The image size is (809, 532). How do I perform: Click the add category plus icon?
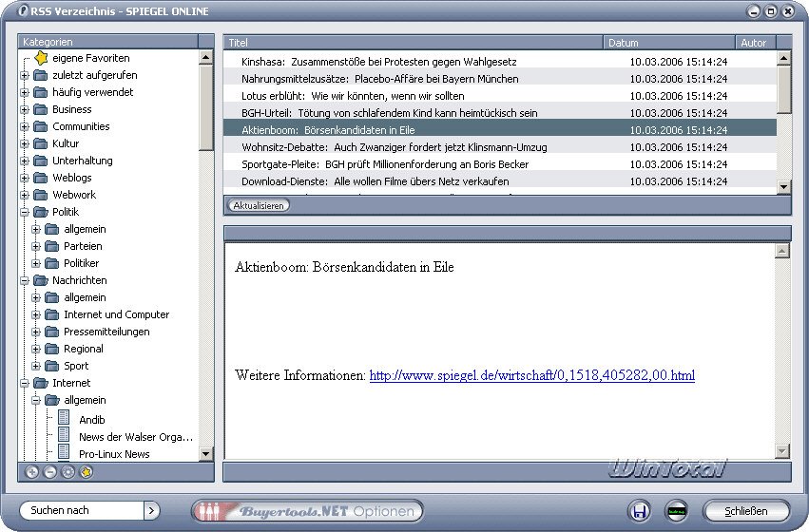[x=32, y=472]
